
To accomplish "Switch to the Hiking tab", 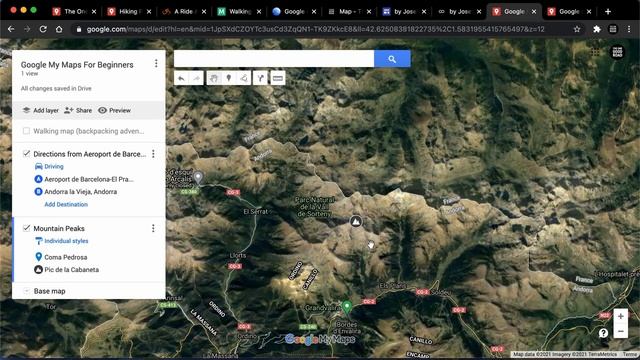I will coord(129,11).
